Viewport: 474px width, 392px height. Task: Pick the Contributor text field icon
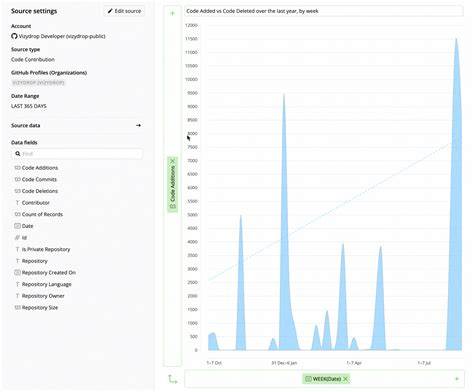tap(17, 203)
